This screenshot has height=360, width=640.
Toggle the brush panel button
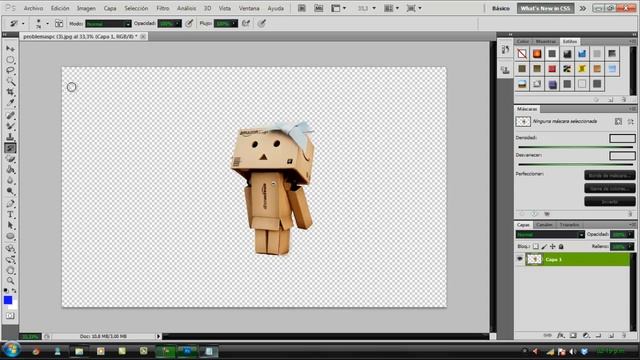click(59, 24)
